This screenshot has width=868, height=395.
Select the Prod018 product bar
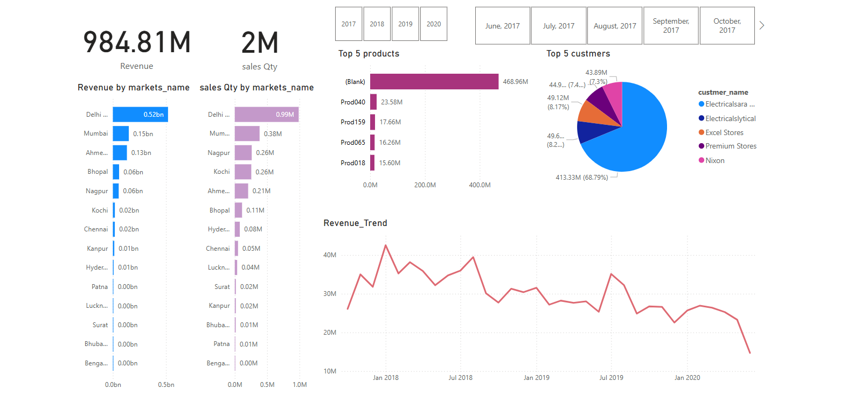pyautogui.click(x=372, y=163)
